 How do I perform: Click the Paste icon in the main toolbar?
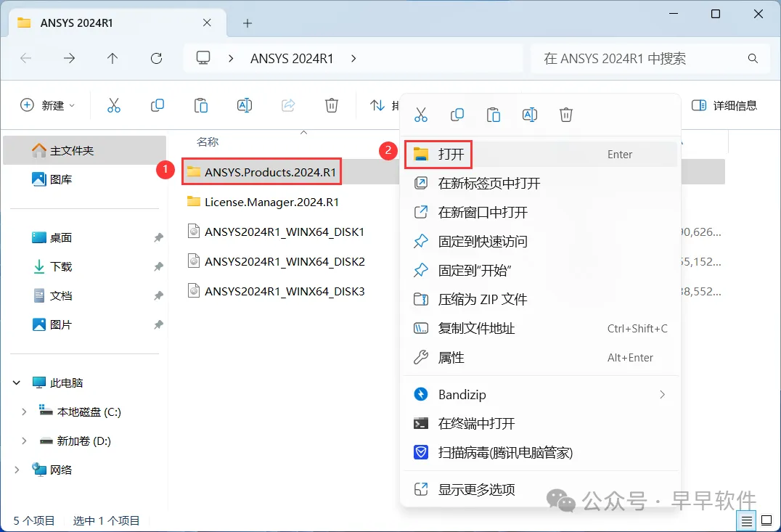click(x=201, y=105)
